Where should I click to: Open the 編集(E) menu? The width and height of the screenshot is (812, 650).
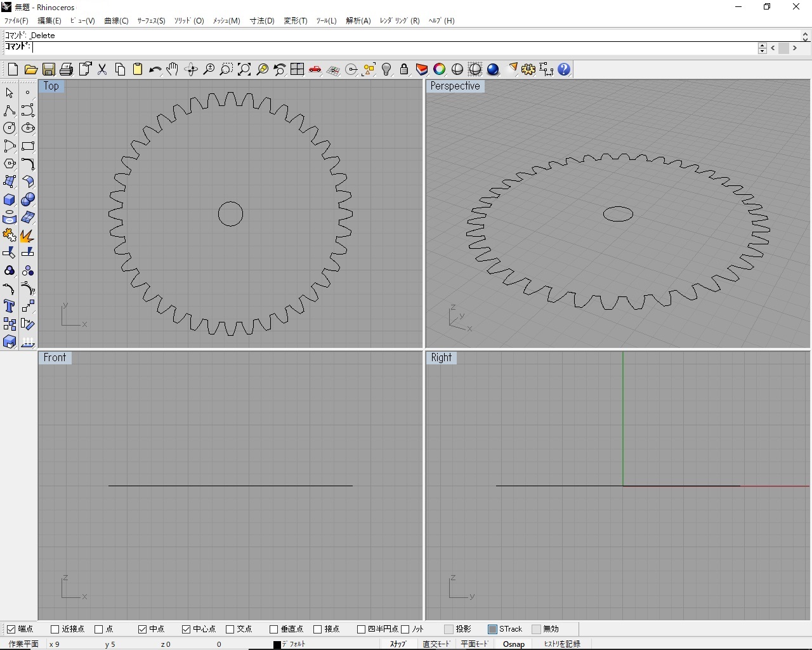click(x=49, y=21)
